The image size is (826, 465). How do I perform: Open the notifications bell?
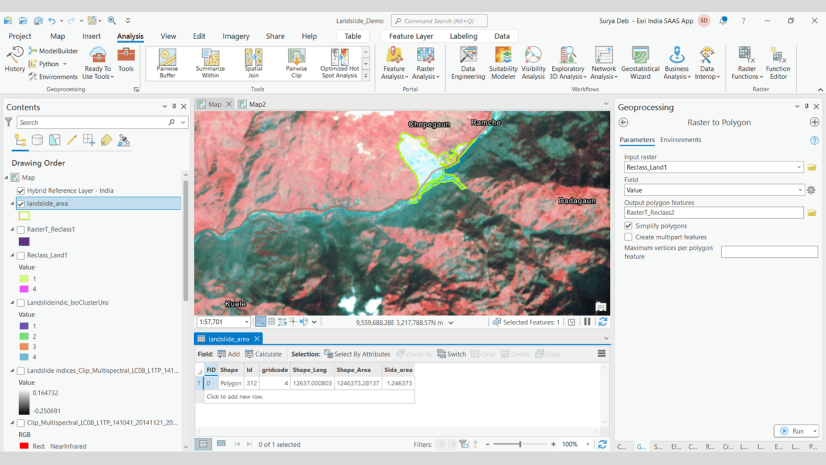click(x=723, y=21)
